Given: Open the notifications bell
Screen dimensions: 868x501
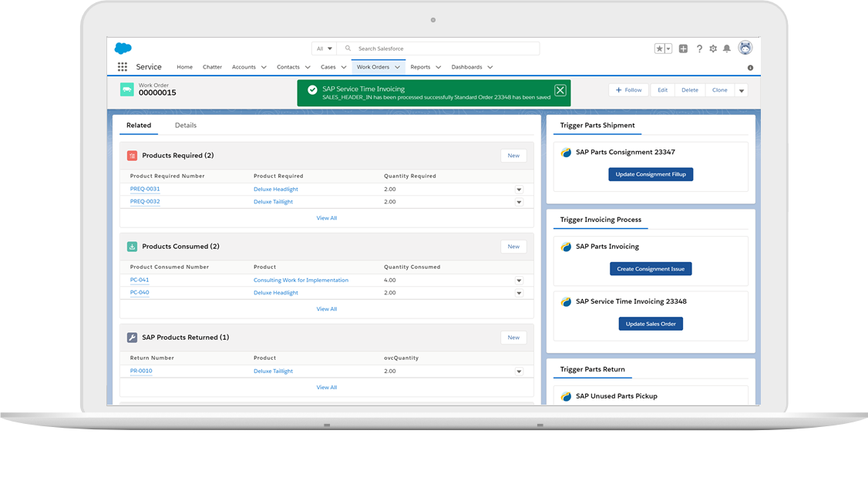Looking at the screenshot, I should point(726,49).
